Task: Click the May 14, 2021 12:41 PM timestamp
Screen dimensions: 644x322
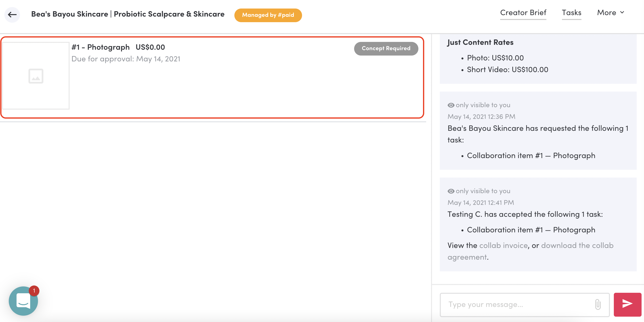Action: pos(480,203)
